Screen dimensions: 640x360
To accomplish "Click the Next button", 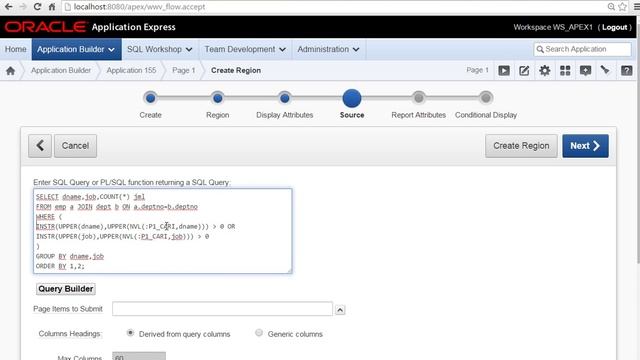I will pos(585,146).
